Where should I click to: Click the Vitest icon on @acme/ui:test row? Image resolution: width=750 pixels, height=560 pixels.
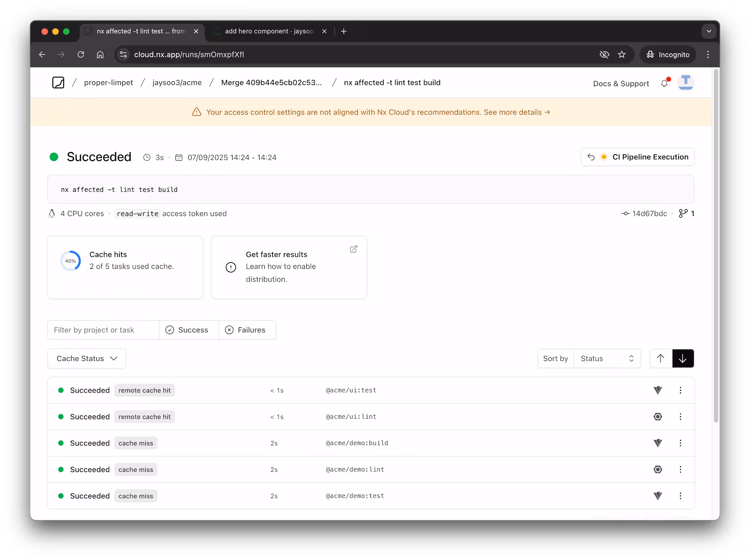coord(658,390)
